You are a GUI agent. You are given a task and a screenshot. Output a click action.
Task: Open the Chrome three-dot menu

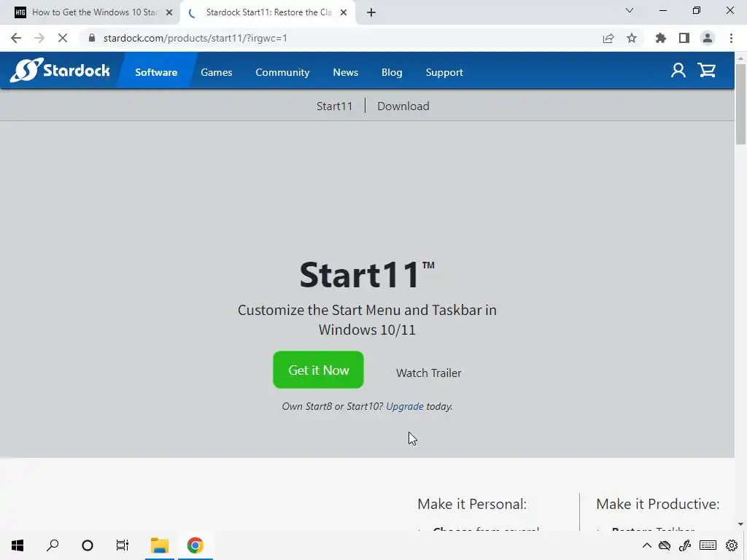731,38
